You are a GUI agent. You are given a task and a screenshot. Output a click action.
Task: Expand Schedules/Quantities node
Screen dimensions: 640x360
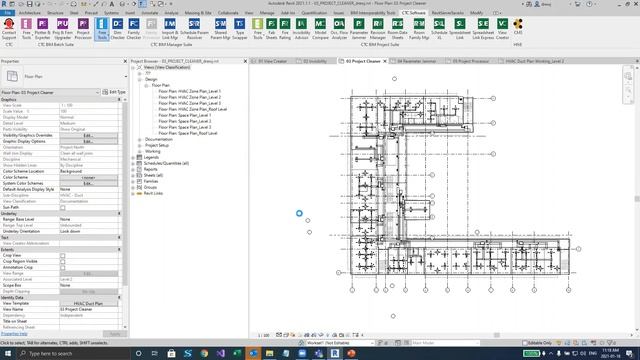coord(133,163)
